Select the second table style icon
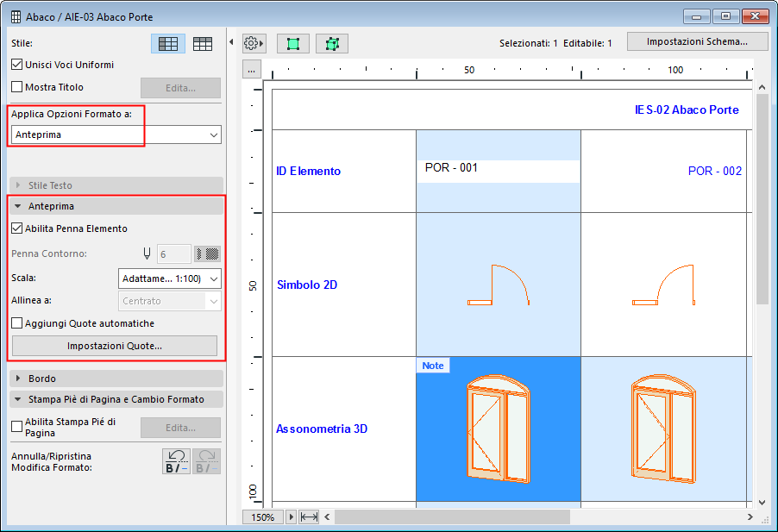The image size is (778, 532). click(x=203, y=44)
